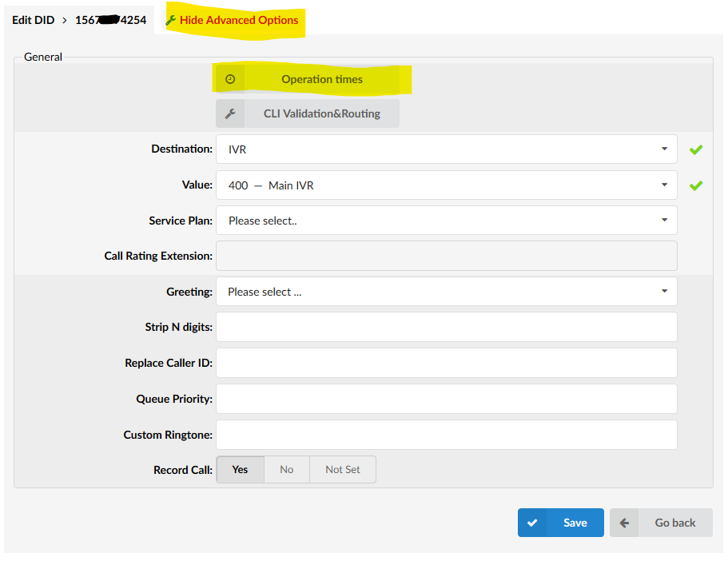Open the Destination dropdown showing IVR
The width and height of the screenshot is (728, 561).
coord(446,149)
